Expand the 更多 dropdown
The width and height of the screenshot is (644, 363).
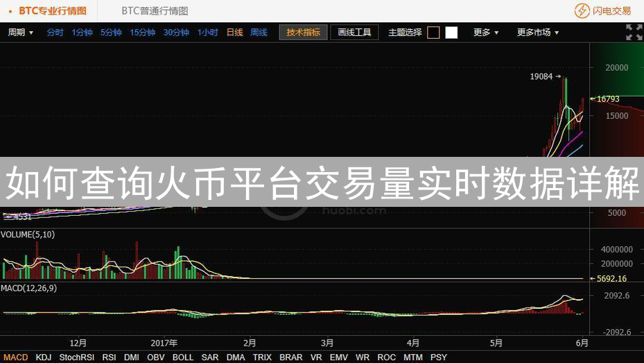click(x=486, y=33)
